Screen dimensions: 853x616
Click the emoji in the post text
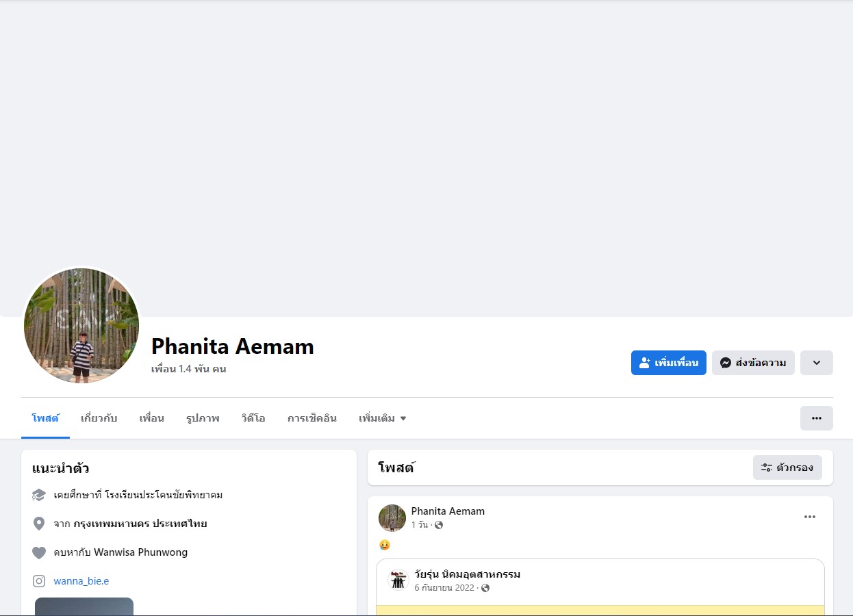coord(385,545)
